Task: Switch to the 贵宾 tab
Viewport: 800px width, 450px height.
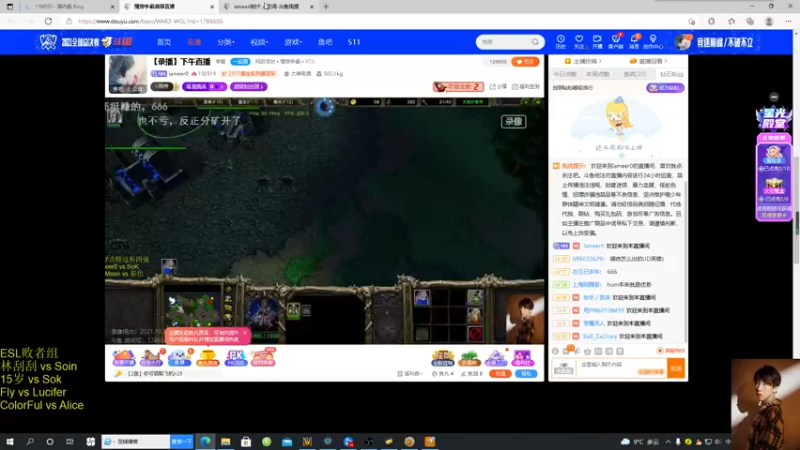Action: pyautogui.click(x=635, y=74)
